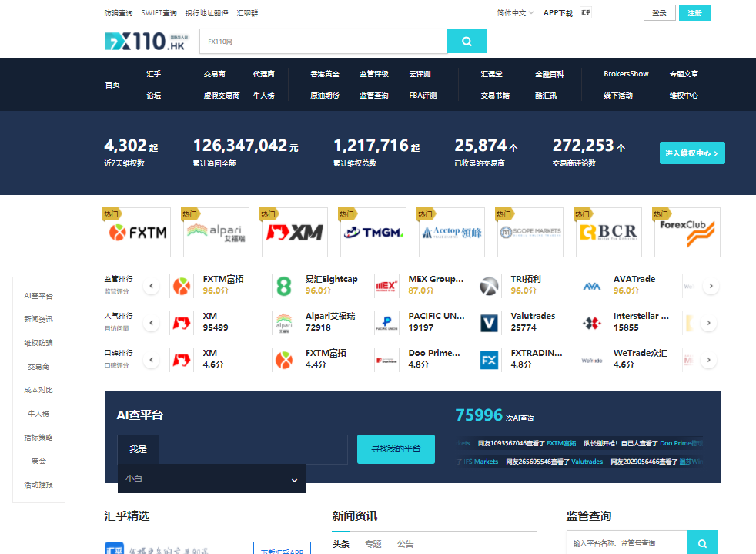Go to next brokers in 口碑排行 row
This screenshot has width=756, height=554.
pyautogui.click(x=709, y=360)
